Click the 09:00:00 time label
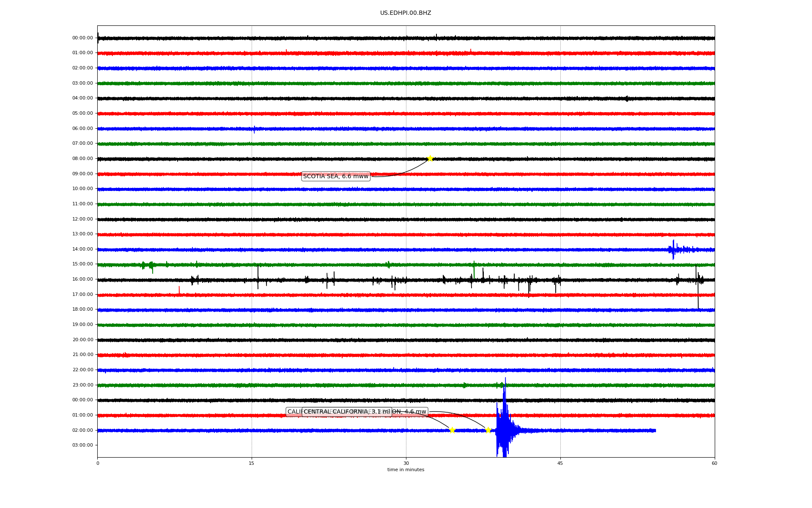812x508 pixels. (82, 174)
